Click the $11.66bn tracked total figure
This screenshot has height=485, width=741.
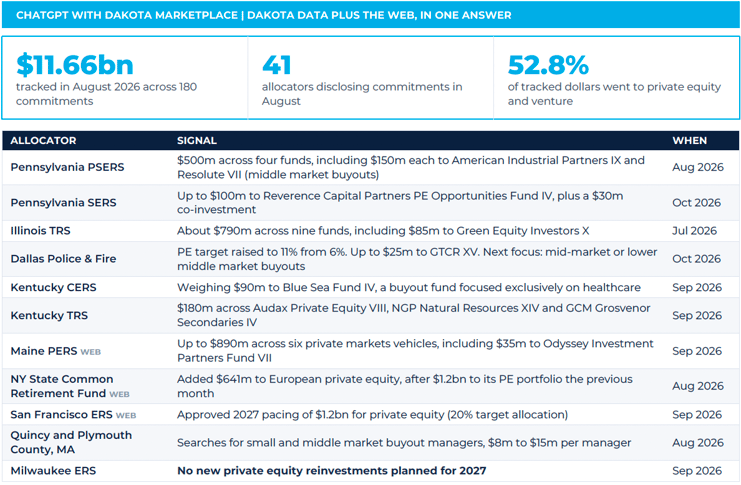click(75, 65)
